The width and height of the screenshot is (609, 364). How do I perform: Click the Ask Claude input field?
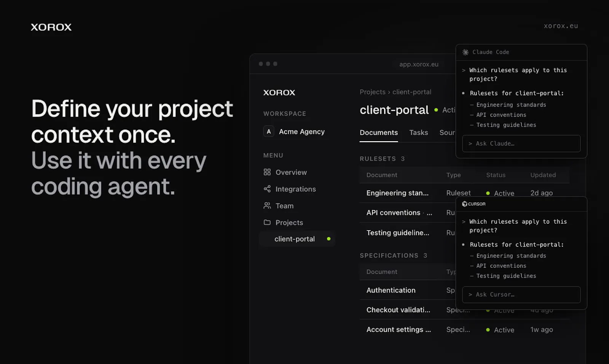(x=521, y=143)
